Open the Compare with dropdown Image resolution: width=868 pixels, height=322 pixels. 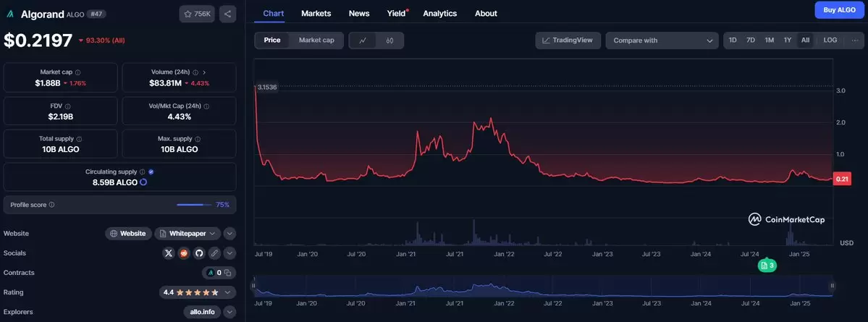click(x=662, y=41)
